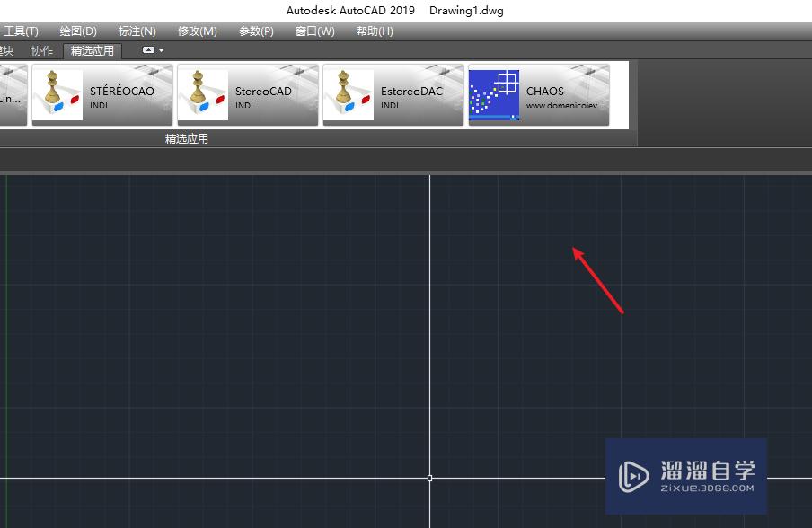This screenshot has height=528, width=812.
Task: Click the CHAOS blue thumbnail icon
Action: pyautogui.click(x=494, y=95)
